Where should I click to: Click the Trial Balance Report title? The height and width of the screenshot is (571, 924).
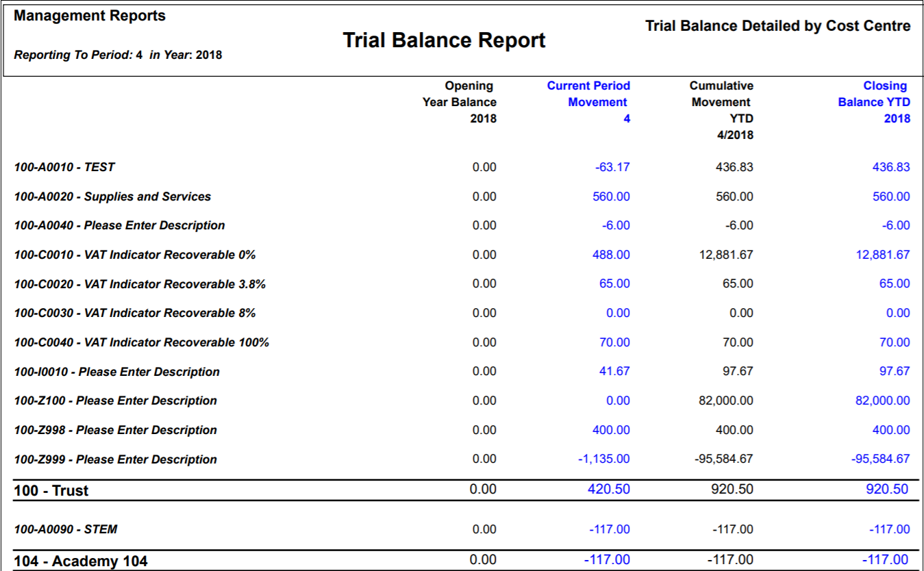(444, 40)
